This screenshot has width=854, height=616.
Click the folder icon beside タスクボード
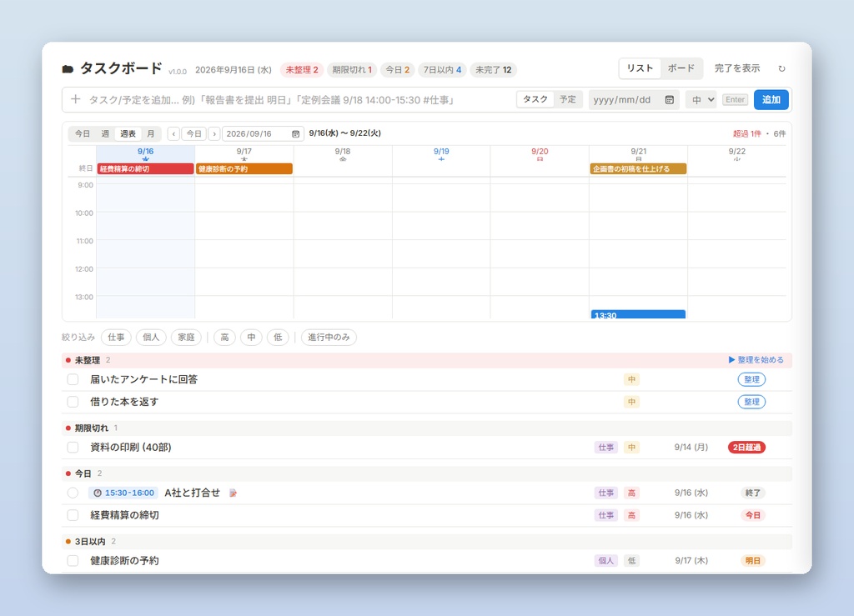68,69
